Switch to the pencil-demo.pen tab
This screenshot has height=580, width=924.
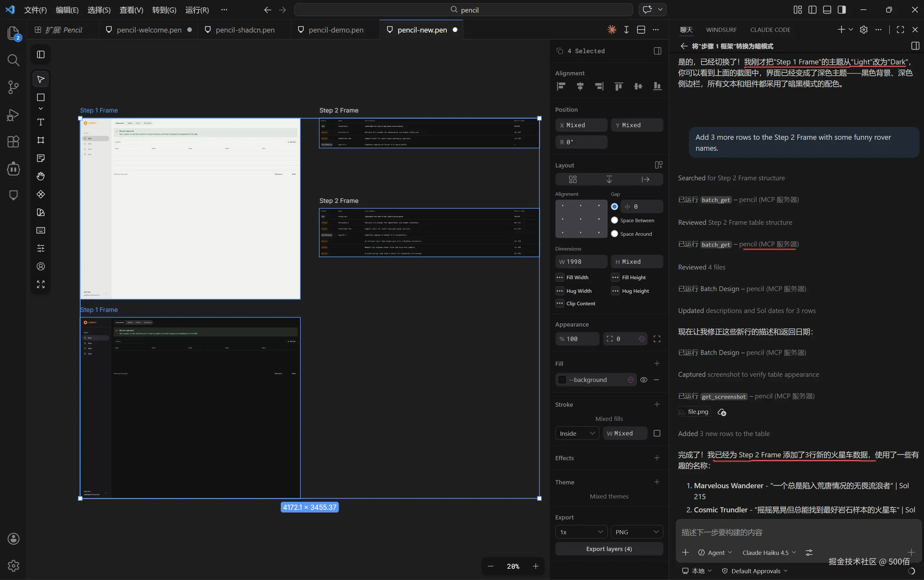click(335, 30)
